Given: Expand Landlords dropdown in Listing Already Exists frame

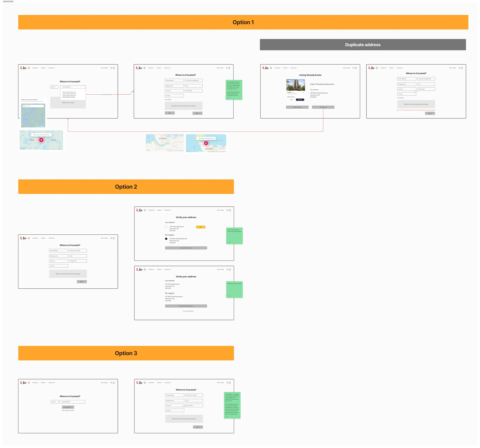Looking at the screenshot, I should (278, 68).
